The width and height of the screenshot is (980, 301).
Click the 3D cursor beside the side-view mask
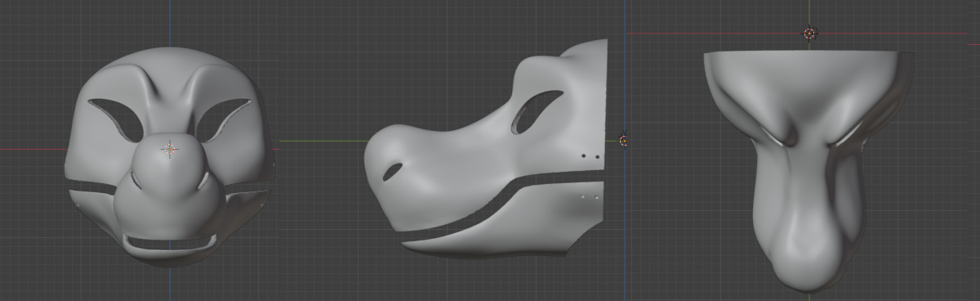[x=625, y=141]
